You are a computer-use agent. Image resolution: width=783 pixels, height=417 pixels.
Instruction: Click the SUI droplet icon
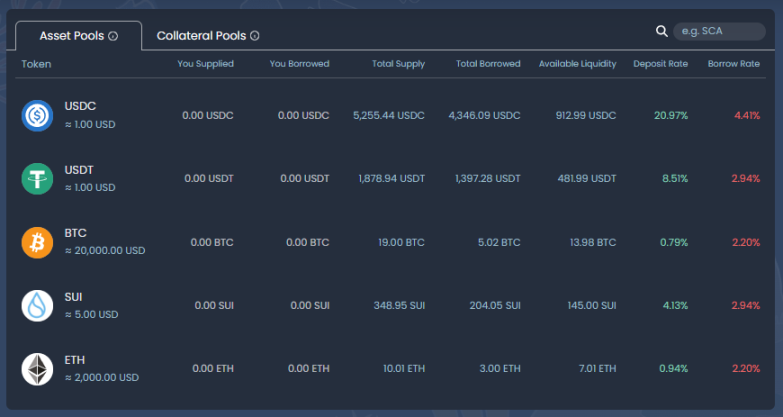37,305
